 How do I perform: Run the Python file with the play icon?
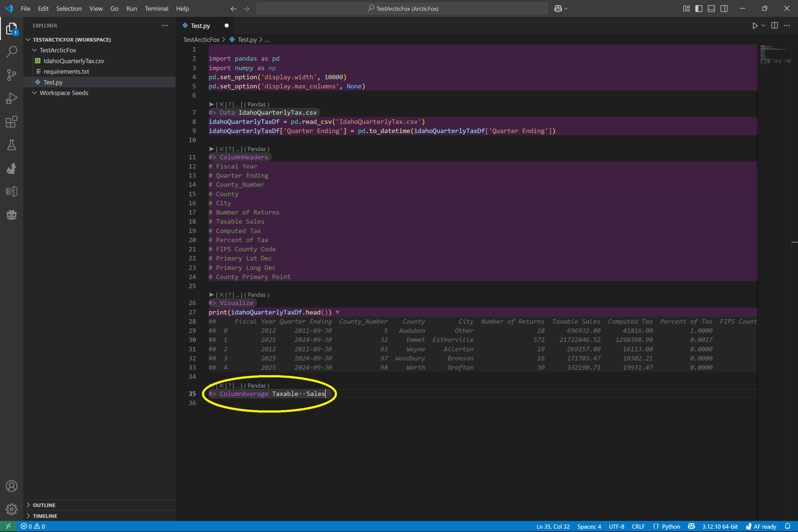coord(755,26)
